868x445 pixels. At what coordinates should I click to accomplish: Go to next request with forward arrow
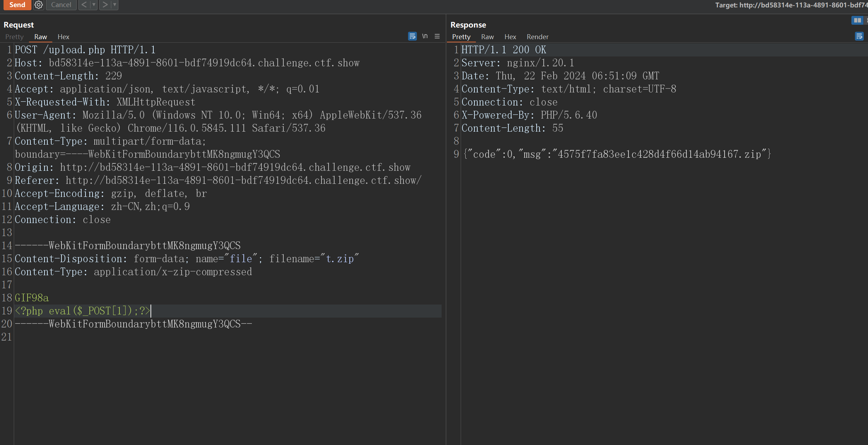point(105,5)
